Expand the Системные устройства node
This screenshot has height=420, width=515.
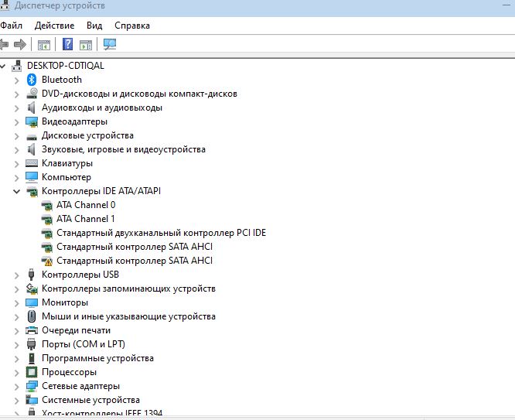(x=16, y=401)
